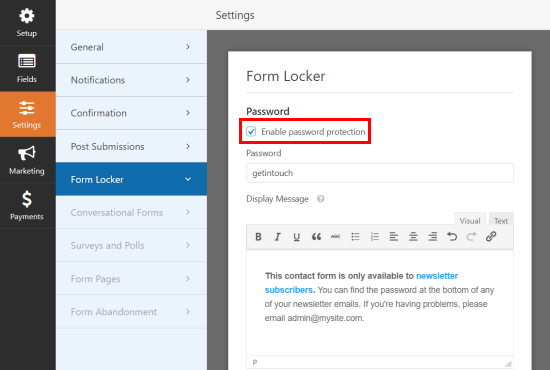The image size is (550, 370).
Task: Open General settings section
Action: (x=132, y=47)
